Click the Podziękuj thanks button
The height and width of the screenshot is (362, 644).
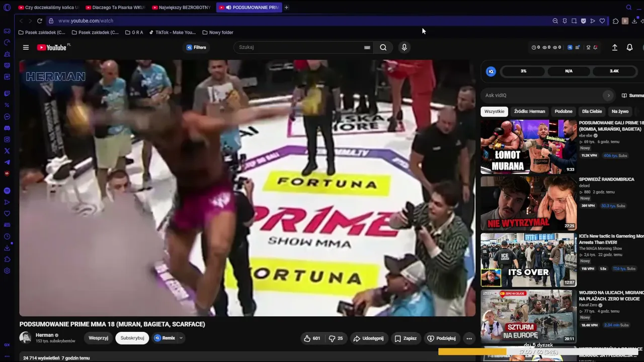click(441, 338)
